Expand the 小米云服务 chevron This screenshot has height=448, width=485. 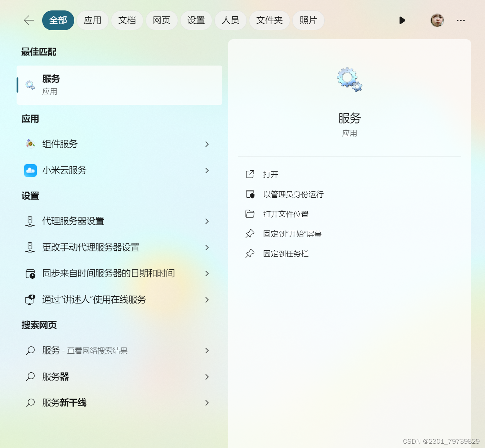(x=207, y=170)
